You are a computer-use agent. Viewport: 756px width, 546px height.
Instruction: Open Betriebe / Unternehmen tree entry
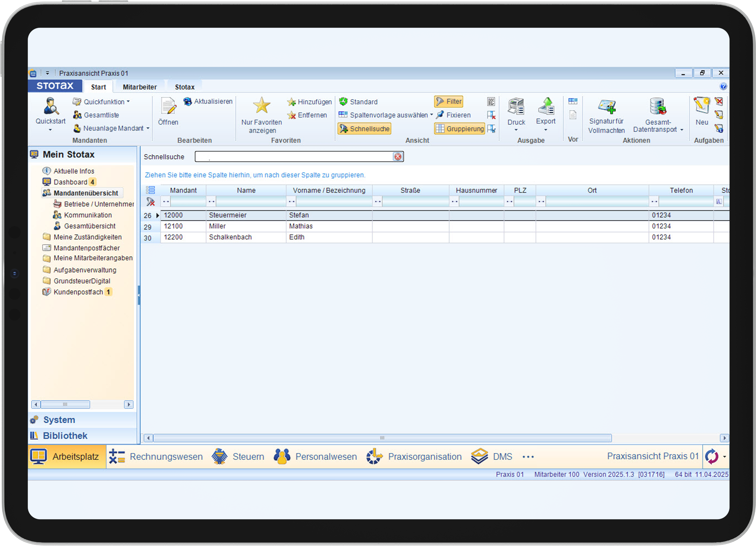point(94,204)
